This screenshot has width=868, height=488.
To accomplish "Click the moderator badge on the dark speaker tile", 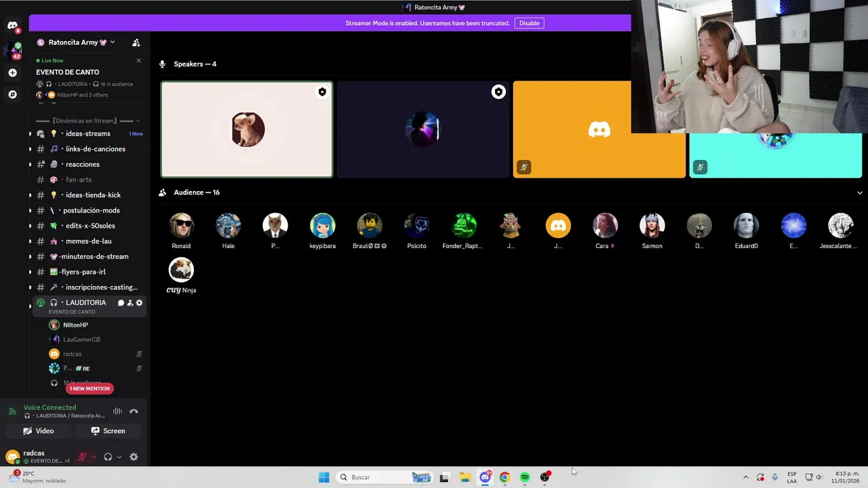I will pyautogui.click(x=498, y=92).
